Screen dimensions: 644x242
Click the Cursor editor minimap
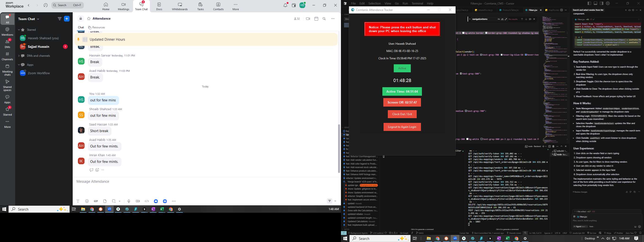(x=555, y=80)
